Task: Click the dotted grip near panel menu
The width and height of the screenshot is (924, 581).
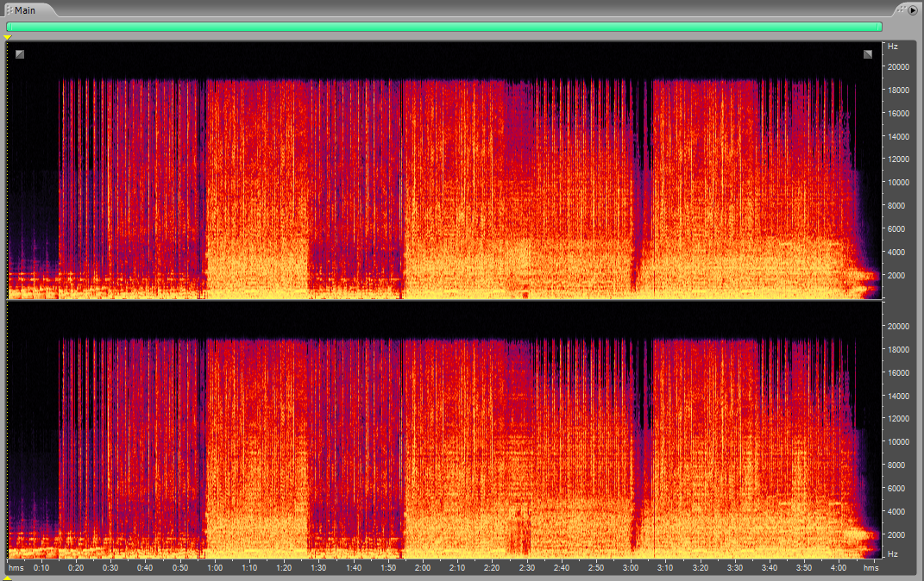Action: [900, 9]
